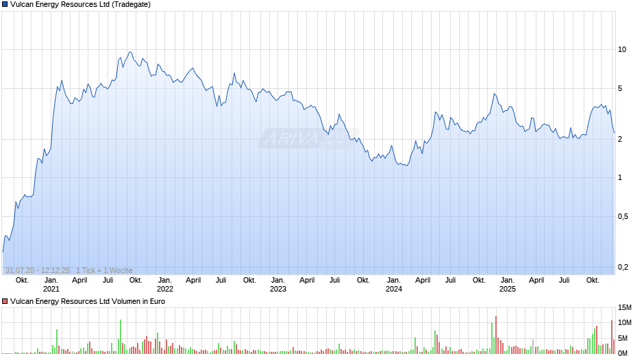Image resolution: width=644 pixels, height=360 pixels.
Task: Click the blue legend square for Vulcan Energy Resources
Action: coord(5,5)
